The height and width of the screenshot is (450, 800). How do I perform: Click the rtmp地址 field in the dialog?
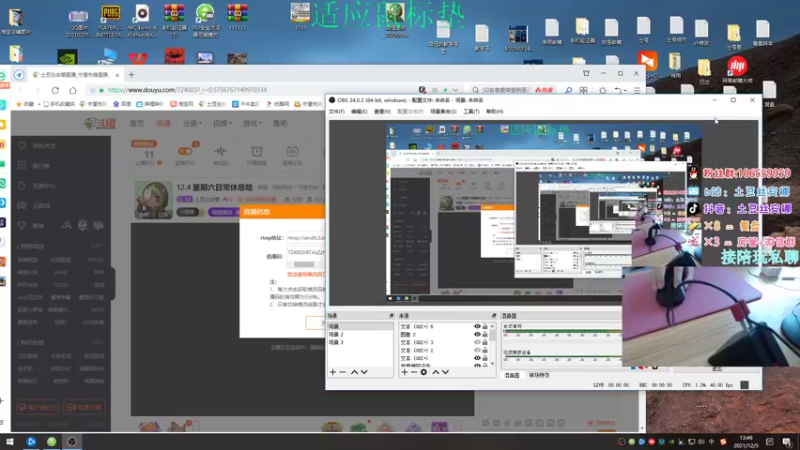(x=305, y=238)
